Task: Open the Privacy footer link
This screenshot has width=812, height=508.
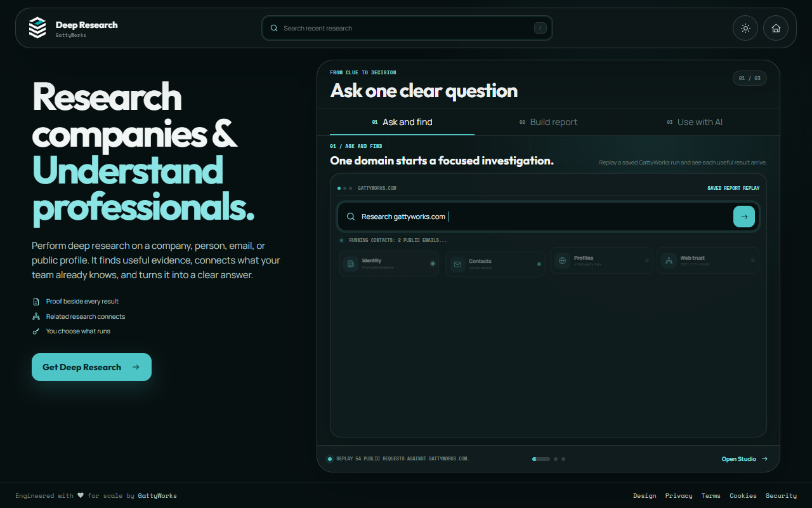Action: [679, 495]
